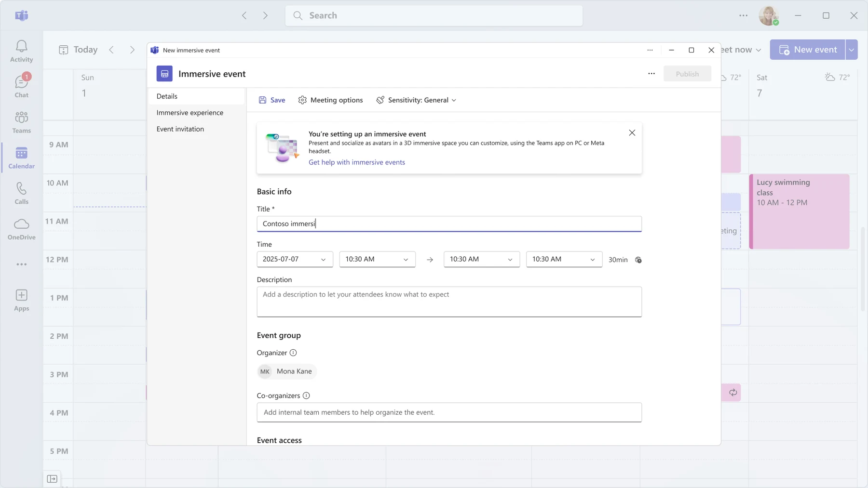Save the immersive event
Image resolution: width=868 pixels, height=488 pixels.
[x=272, y=100]
